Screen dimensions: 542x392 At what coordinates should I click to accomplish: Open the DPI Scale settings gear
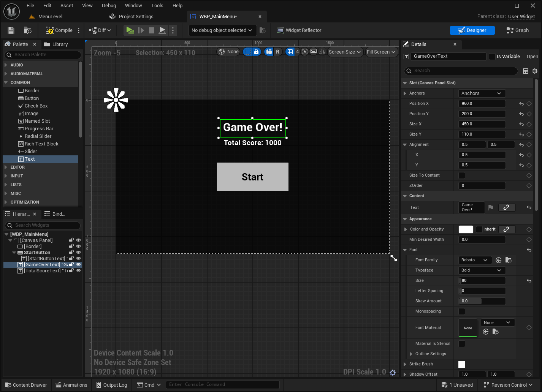393,372
